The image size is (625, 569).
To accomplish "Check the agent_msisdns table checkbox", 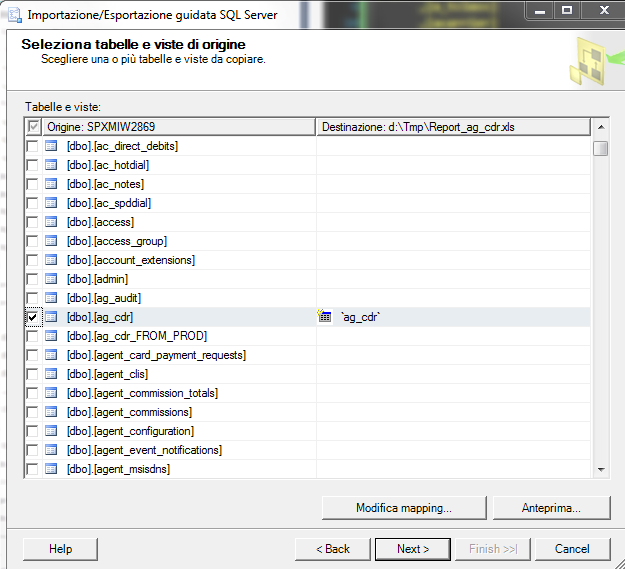I will point(32,469).
